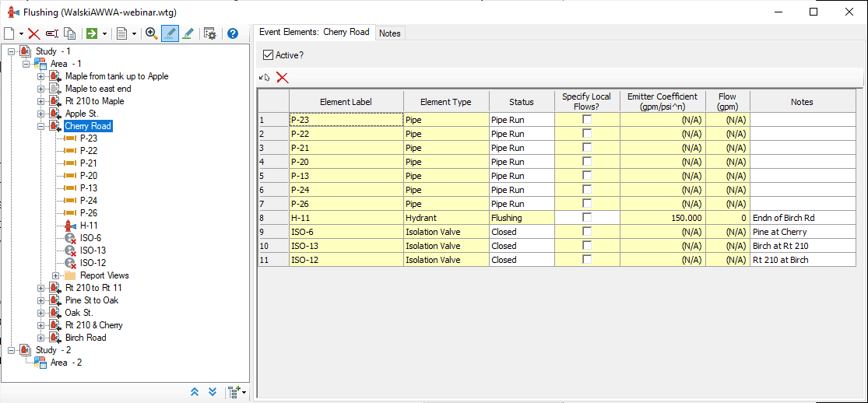Open the New item dropdown arrow
Image resolution: width=868 pixels, height=403 pixels.
pyautogui.click(x=21, y=33)
